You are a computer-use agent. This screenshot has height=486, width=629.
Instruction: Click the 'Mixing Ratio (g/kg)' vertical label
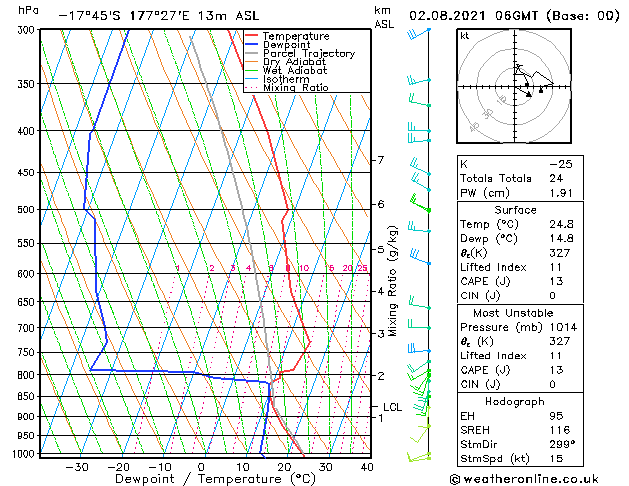(x=392, y=281)
